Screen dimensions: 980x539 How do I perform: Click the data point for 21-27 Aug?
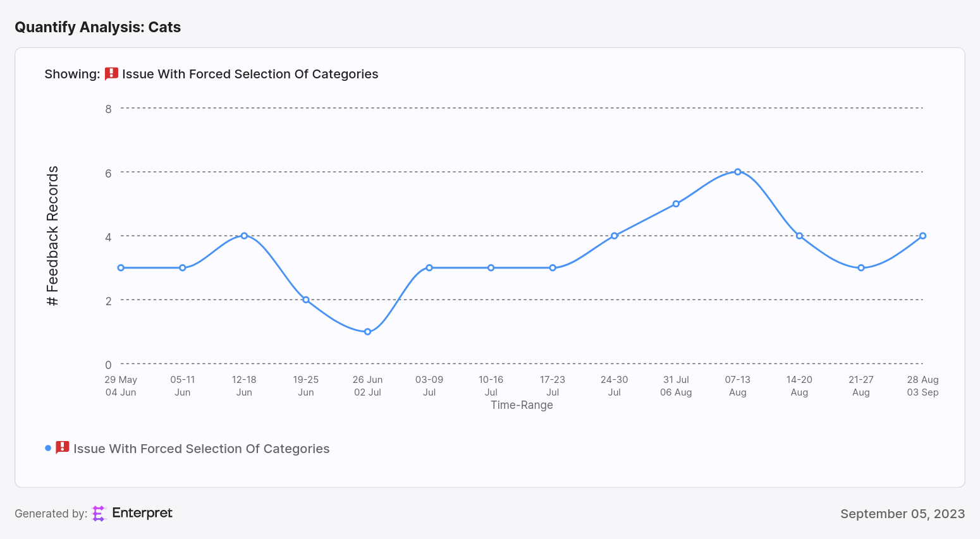point(861,268)
